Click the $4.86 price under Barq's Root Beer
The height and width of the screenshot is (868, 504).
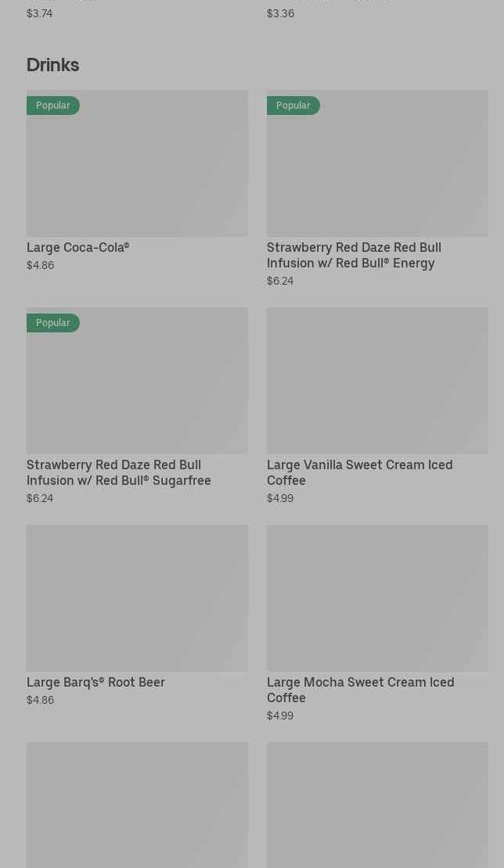41,700
